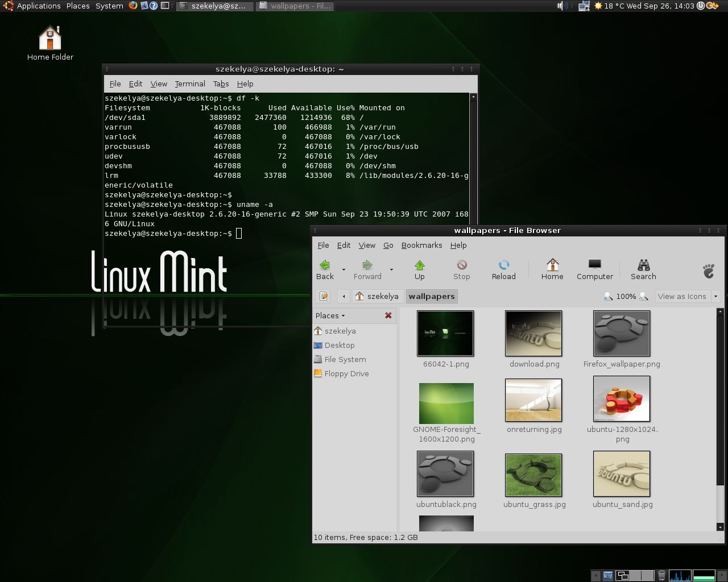Click the zoom in magnifier icon
Image resolution: width=728 pixels, height=582 pixels.
pos(644,296)
